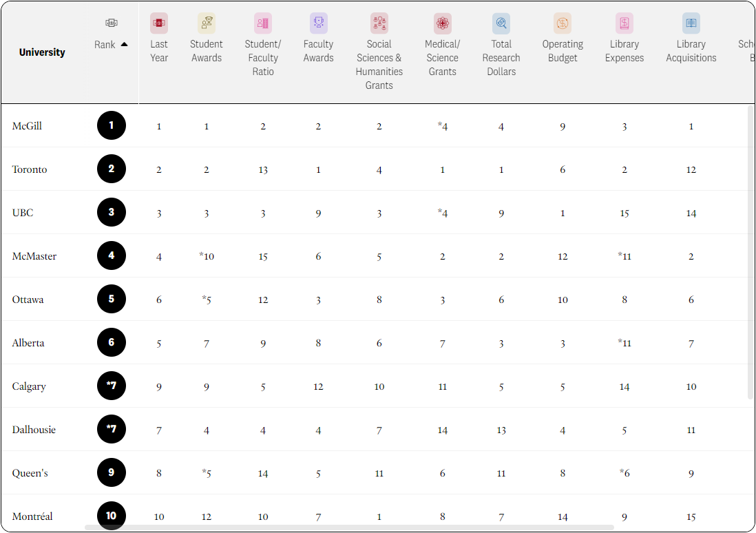Click the Library Acquisitions book icon
Viewport: 756px width, 533px height.
coord(691,23)
